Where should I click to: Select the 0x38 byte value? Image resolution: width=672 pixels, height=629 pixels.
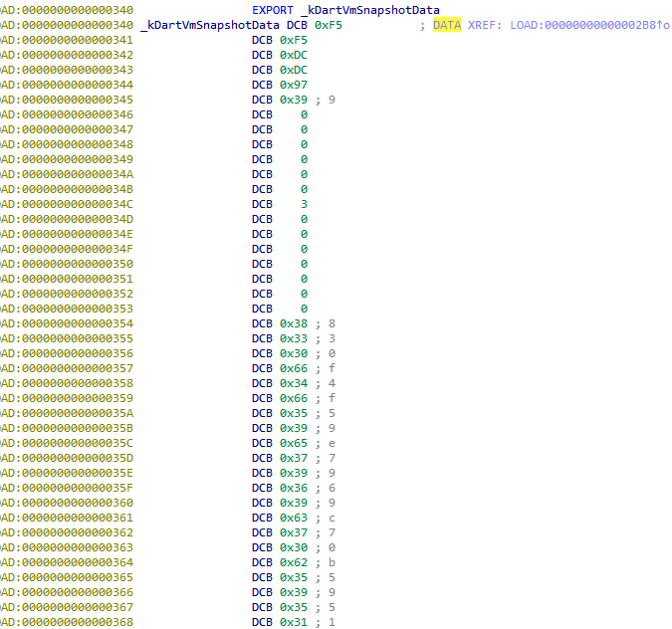pyautogui.click(x=294, y=323)
